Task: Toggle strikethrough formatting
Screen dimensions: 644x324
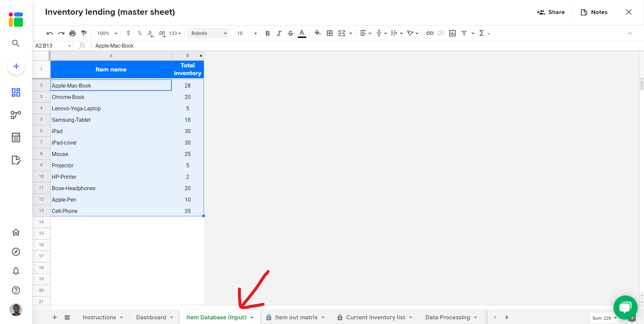Action: 290,33
